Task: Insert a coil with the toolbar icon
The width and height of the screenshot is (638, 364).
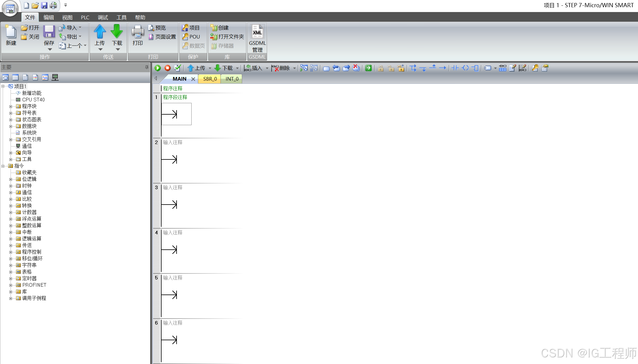Action: [465, 68]
